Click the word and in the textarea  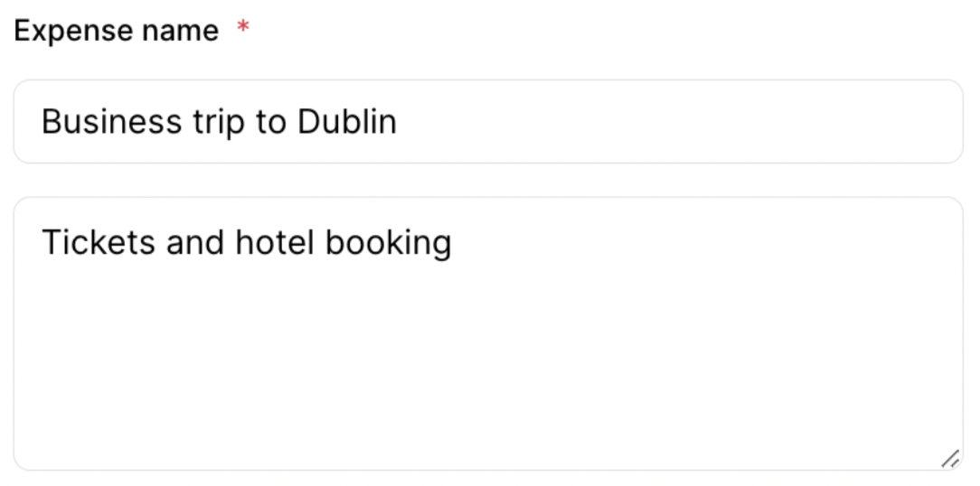[x=194, y=242]
